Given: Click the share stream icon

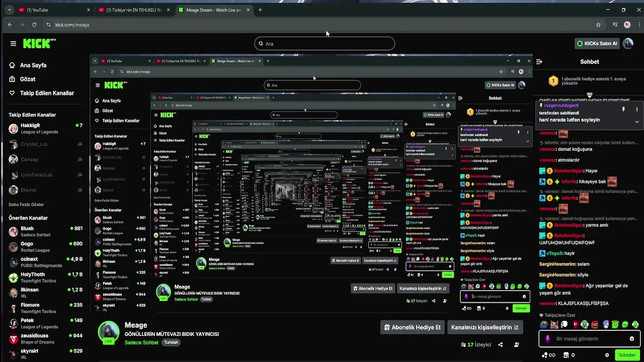Looking at the screenshot, I should pyautogui.click(x=500, y=344).
